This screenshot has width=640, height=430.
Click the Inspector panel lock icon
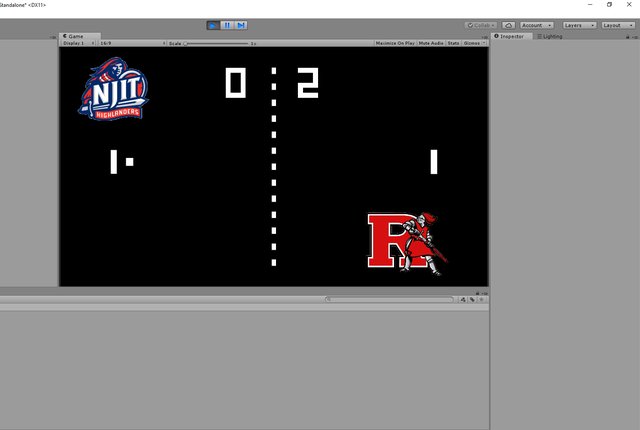pyautogui.click(x=628, y=37)
